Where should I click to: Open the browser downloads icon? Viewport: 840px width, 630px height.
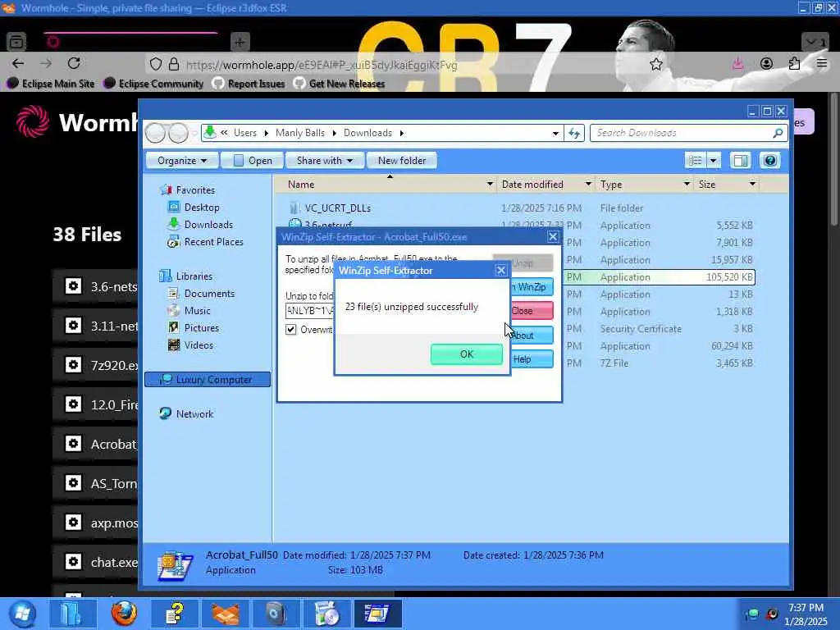click(x=738, y=64)
